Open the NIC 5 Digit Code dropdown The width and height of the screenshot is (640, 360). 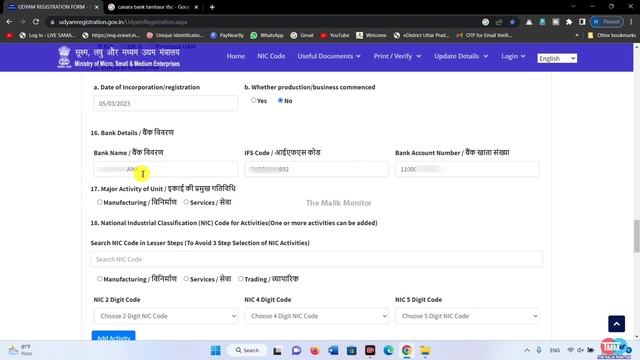coord(467,316)
